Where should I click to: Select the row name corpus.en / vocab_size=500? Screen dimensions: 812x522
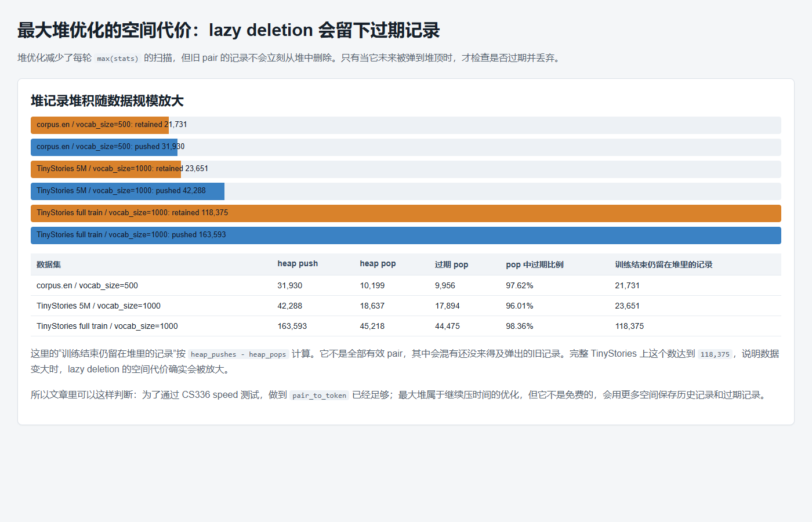click(87, 285)
